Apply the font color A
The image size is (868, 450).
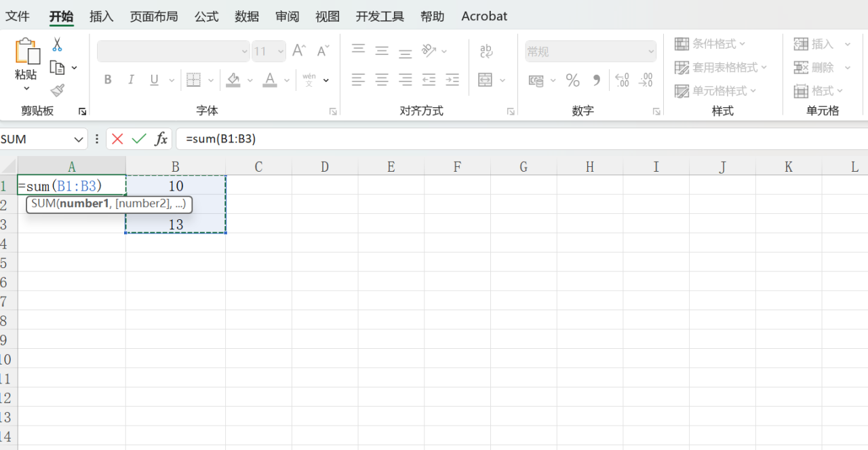point(270,80)
